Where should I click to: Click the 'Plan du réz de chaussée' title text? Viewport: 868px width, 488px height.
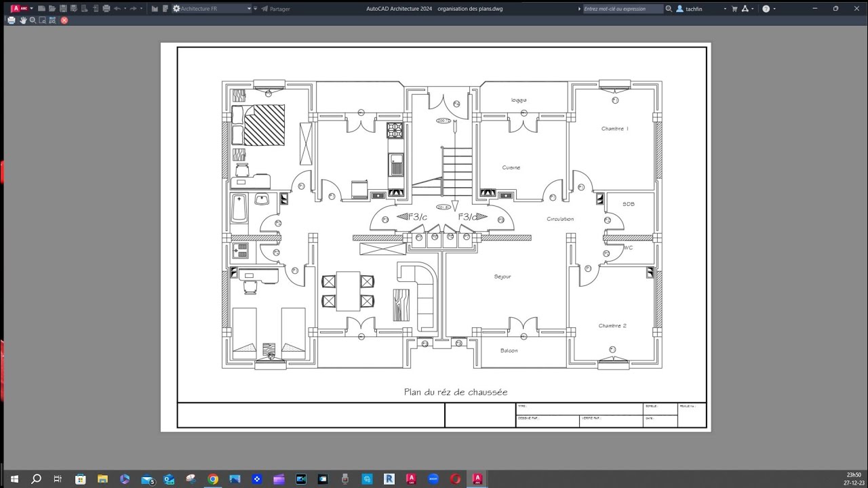[456, 392]
